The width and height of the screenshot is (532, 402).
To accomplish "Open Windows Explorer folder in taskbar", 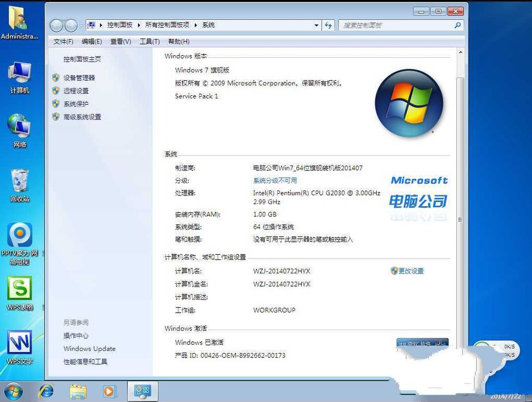I will 78,391.
